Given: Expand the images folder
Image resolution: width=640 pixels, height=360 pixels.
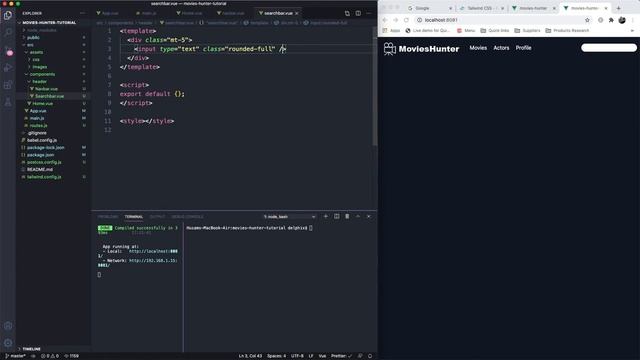Looking at the screenshot, I should [x=39, y=67].
